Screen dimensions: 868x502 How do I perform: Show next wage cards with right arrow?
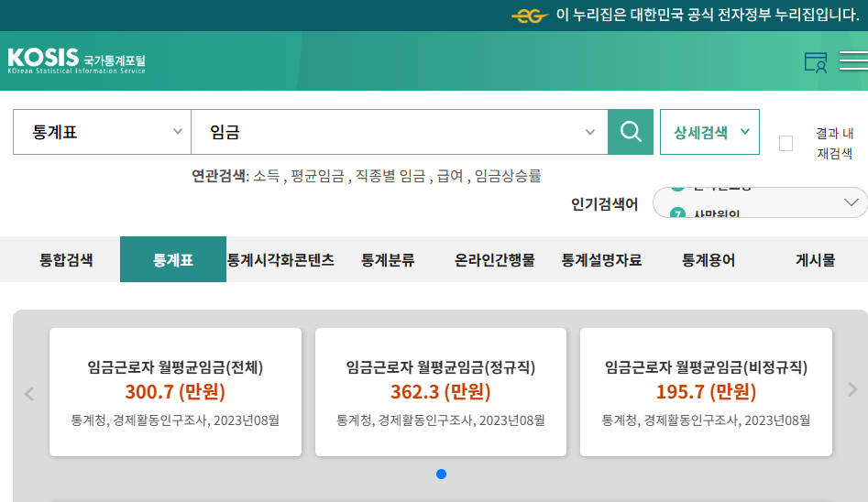[x=852, y=389]
